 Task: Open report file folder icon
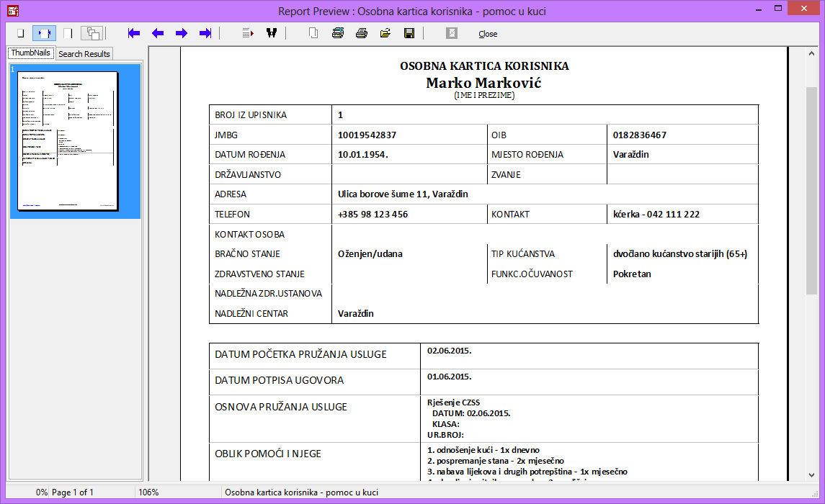385,33
